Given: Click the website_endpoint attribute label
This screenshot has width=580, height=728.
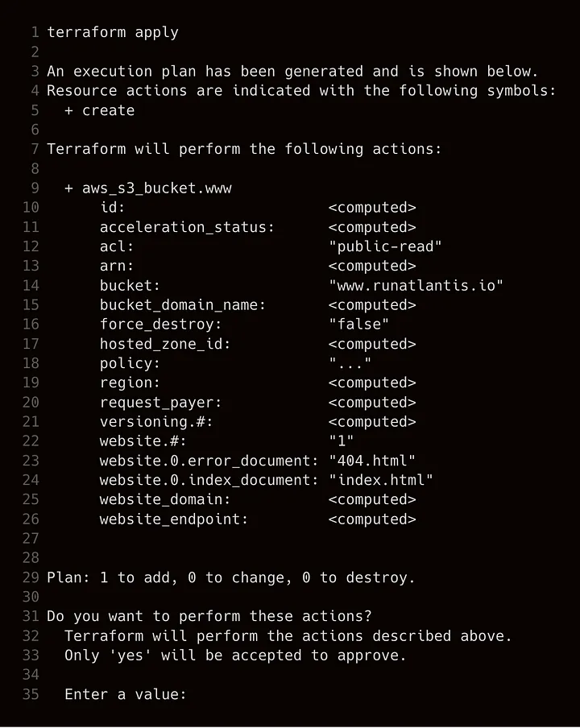Looking at the screenshot, I should [174, 519].
